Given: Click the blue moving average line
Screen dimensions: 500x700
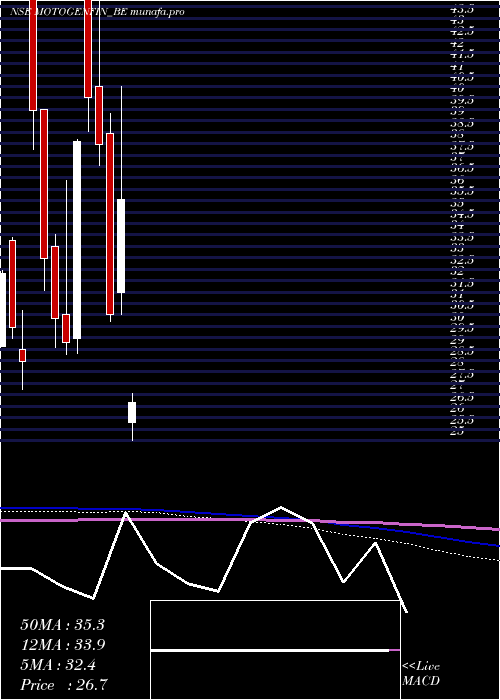Looking at the screenshot, I should coord(250,518).
